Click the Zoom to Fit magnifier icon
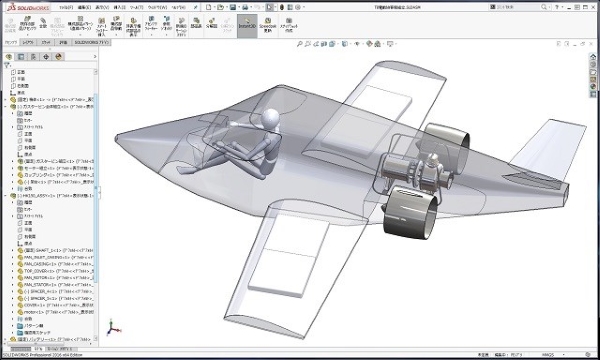Screen dimensions: 600x360 click(300, 44)
